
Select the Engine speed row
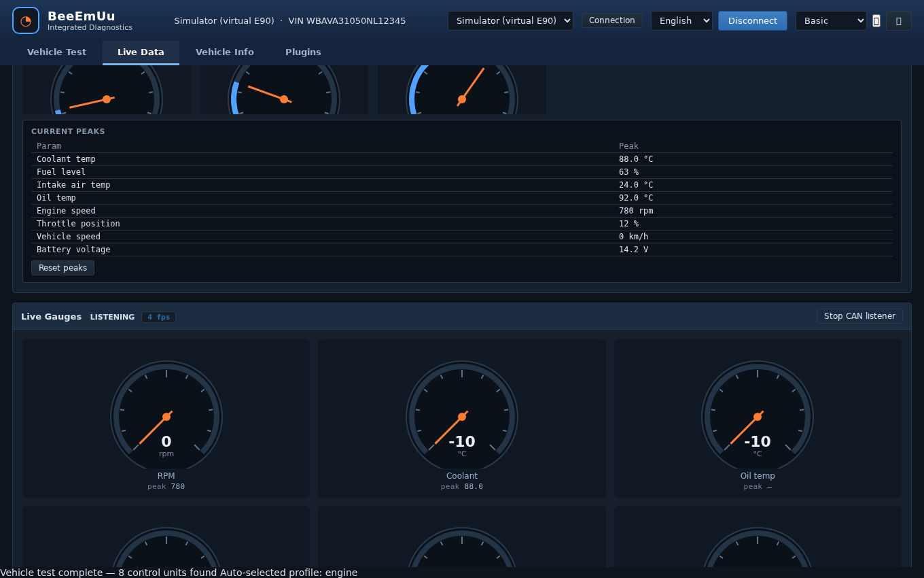point(462,211)
